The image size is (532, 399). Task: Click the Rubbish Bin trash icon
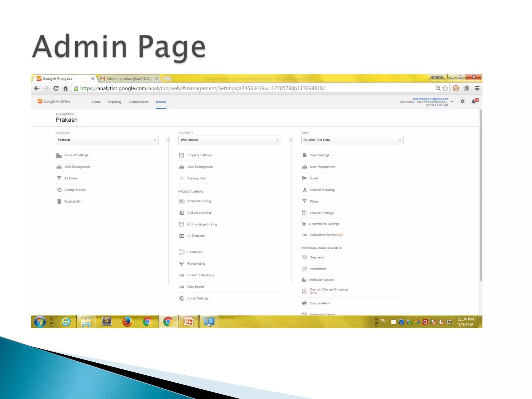coord(59,201)
